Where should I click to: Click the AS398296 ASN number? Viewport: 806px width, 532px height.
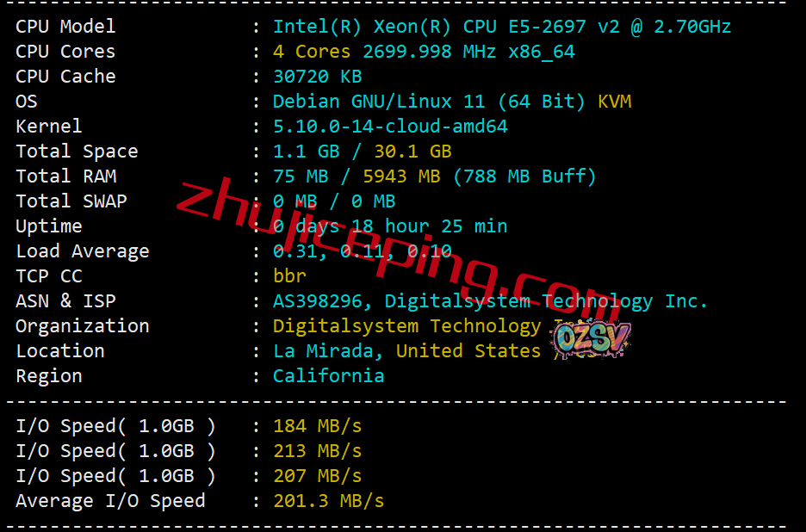coord(317,301)
